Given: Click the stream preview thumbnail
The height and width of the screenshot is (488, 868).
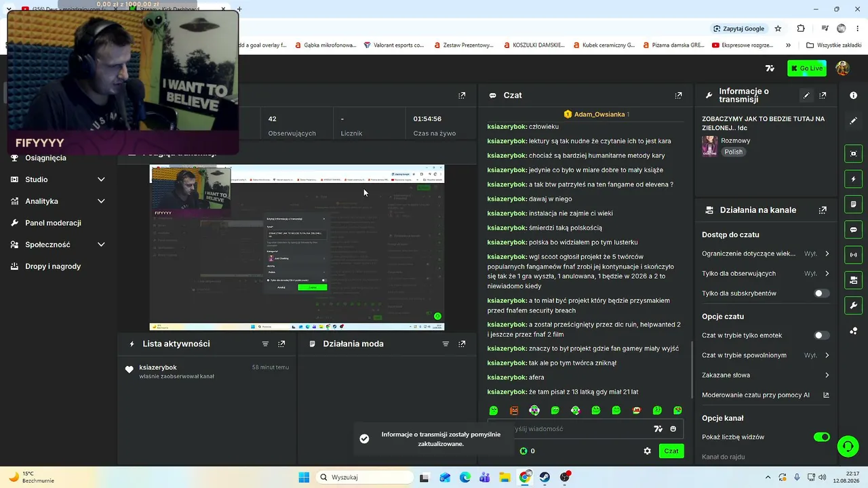Looking at the screenshot, I should pos(297,247).
